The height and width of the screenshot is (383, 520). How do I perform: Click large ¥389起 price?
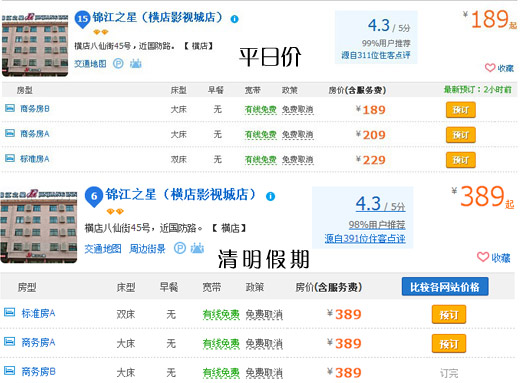click(483, 197)
